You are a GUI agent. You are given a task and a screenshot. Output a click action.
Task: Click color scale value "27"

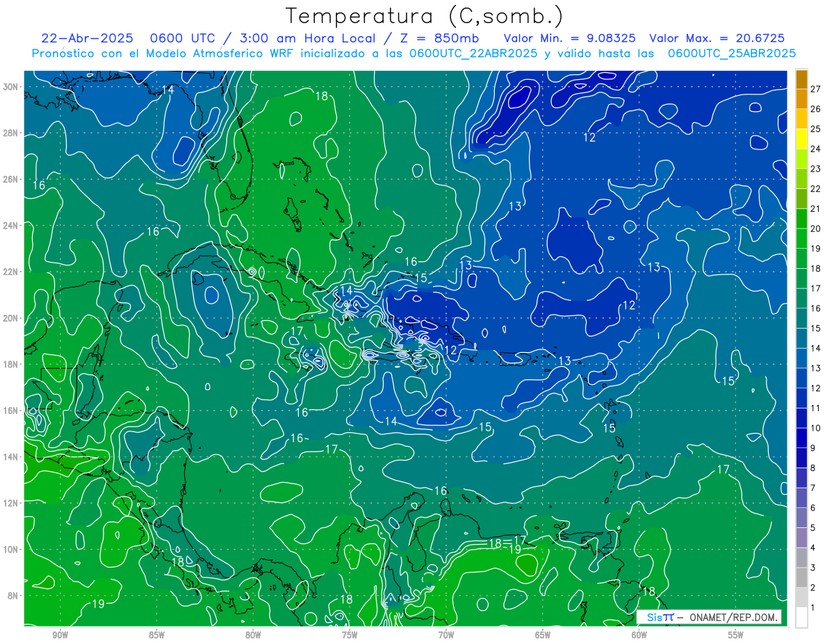815,89
